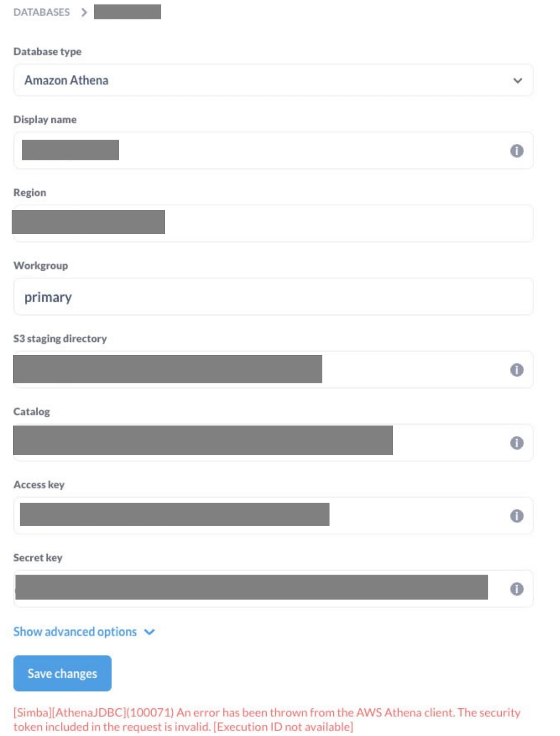The image size is (560, 736).
Task: Click the Save changes button
Action: tap(62, 673)
